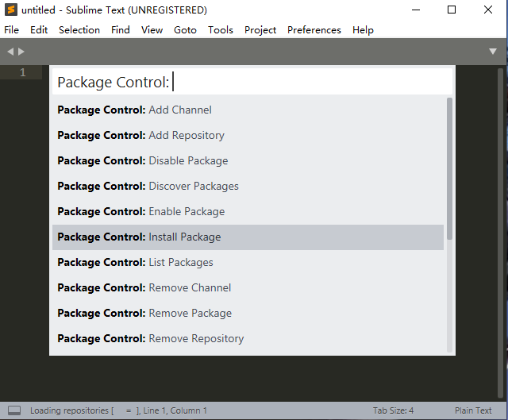Open the File menu
Screen dimensions: 508x420
[12, 30]
